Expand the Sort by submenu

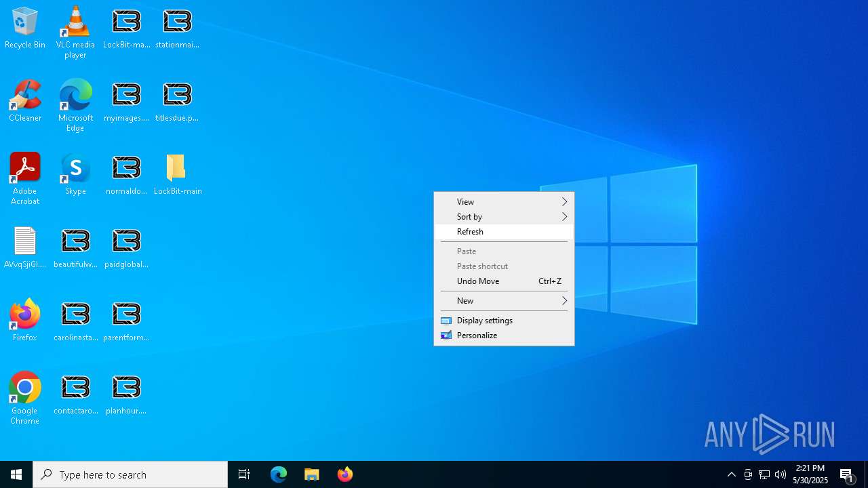[504, 217]
